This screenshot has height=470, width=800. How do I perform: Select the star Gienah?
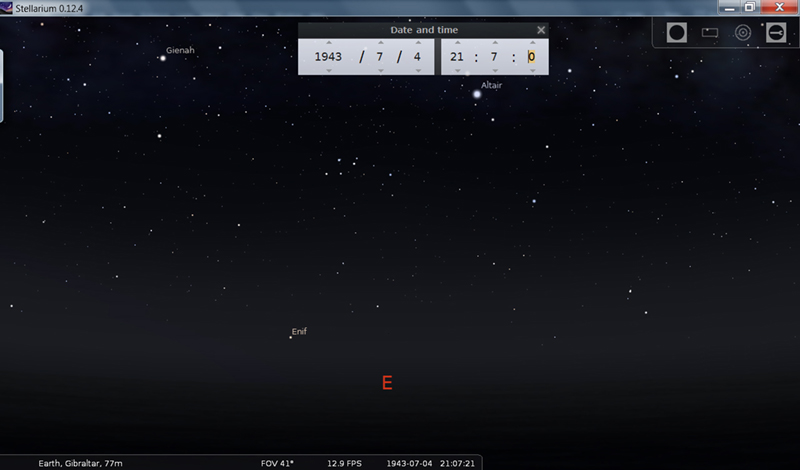163,58
